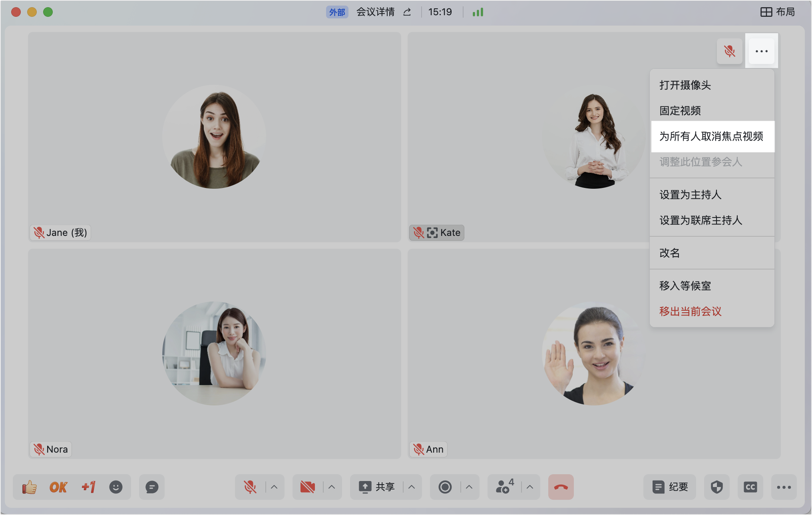This screenshot has height=515, width=812.
Task: Turn on CC captions
Action: point(750,487)
